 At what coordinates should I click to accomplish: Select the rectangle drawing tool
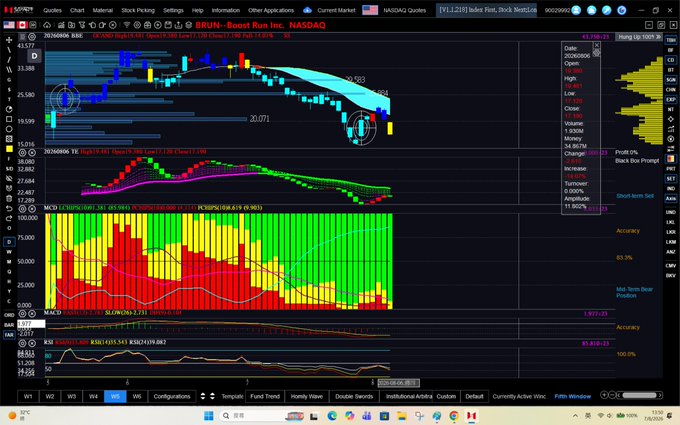9,119
